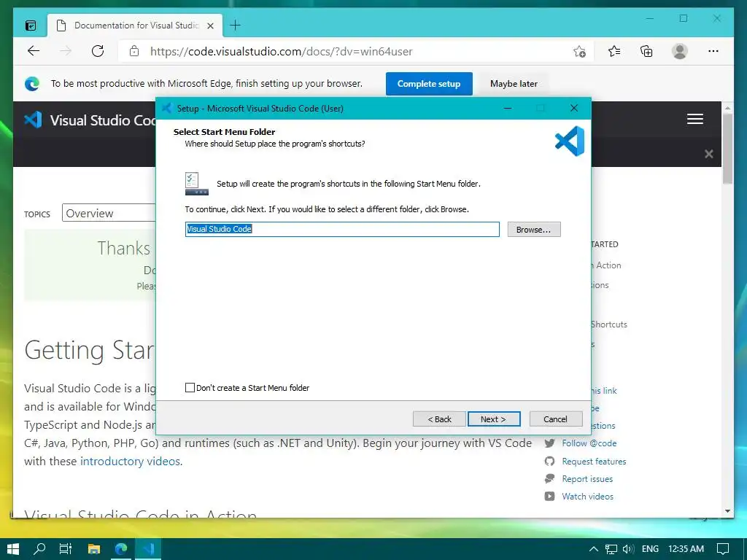Go back to previous setup step
The width and height of the screenshot is (747, 560).
pos(439,419)
